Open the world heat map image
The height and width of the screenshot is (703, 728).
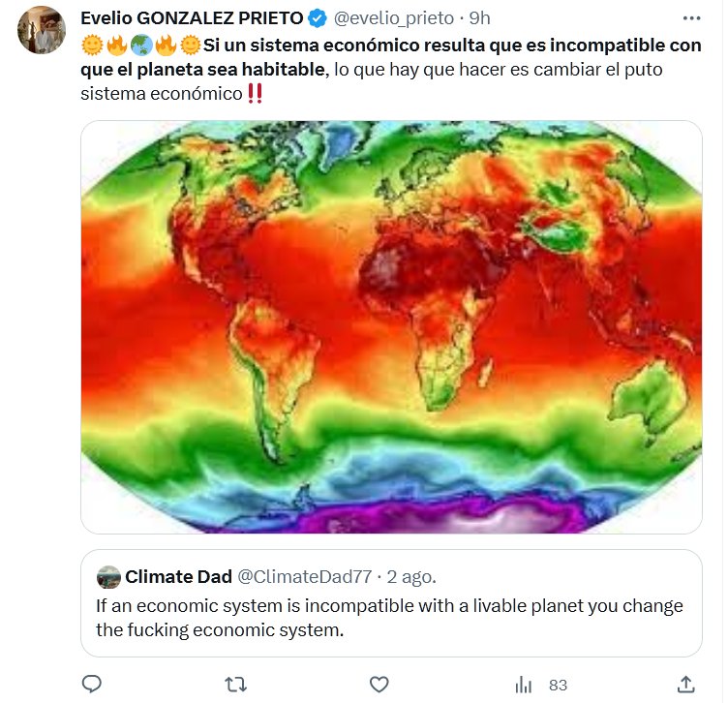390,326
